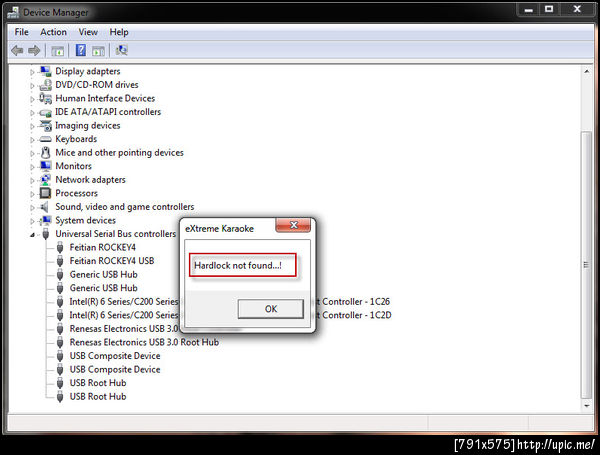The height and width of the screenshot is (455, 600).
Task: Select Feitian ROCKEY4 USB device
Action: click(112, 261)
